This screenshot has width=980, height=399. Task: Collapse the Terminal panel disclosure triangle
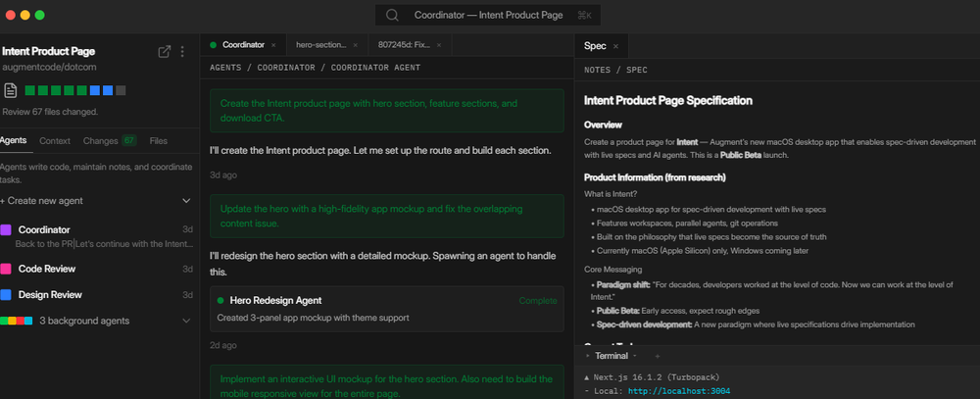(587, 356)
